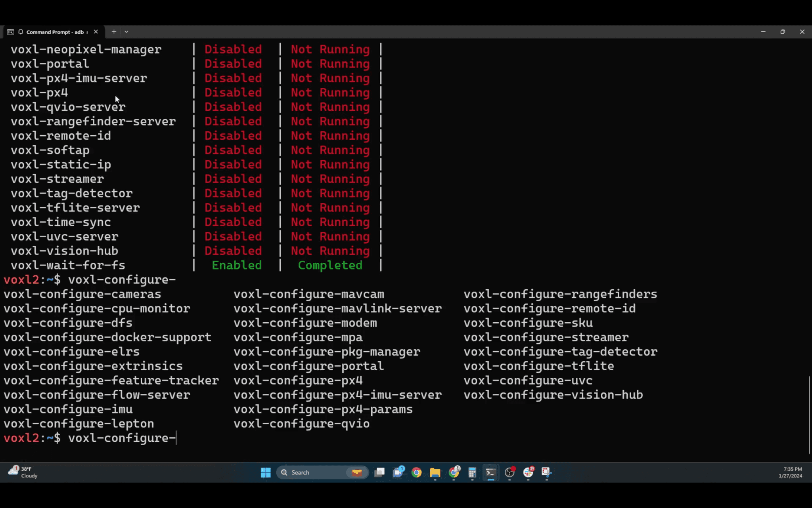Open Task View from the taskbar
This screenshot has width=812, height=508.
point(379,472)
